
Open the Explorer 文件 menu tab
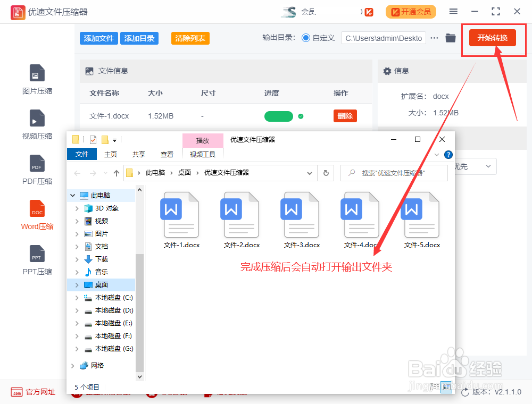coord(82,154)
